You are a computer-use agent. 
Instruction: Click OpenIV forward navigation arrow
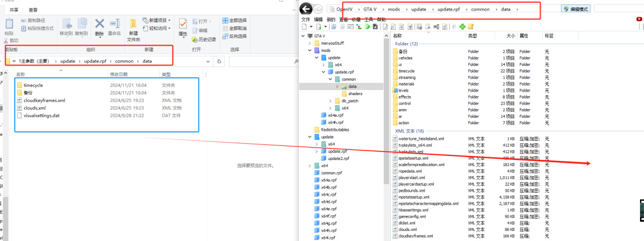coord(318,9)
